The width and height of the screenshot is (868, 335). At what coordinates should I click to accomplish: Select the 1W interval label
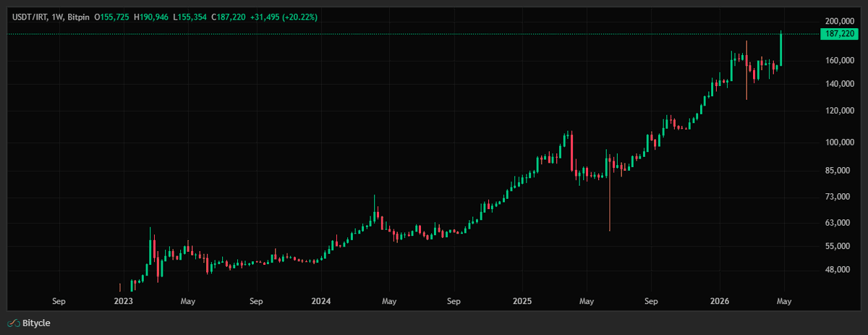click(56, 16)
